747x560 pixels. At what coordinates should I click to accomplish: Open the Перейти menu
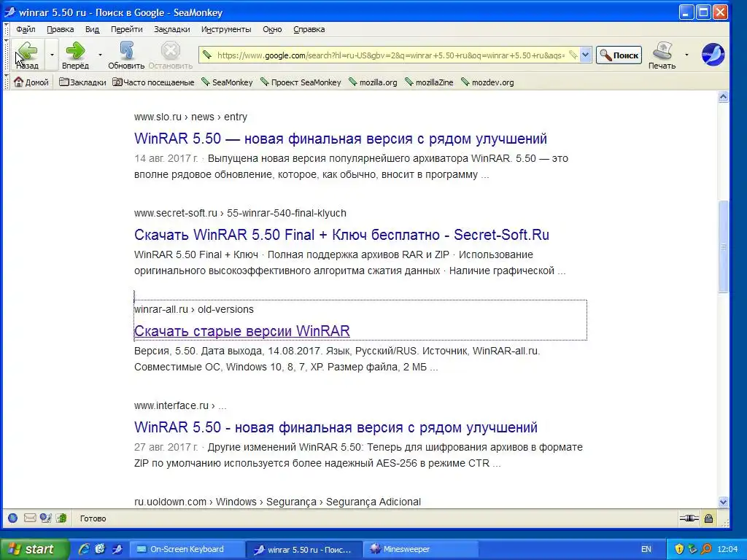coord(127,29)
